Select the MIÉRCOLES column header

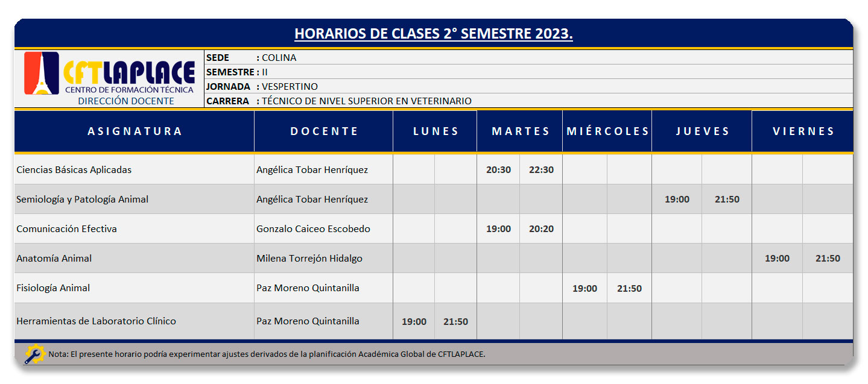(x=607, y=131)
